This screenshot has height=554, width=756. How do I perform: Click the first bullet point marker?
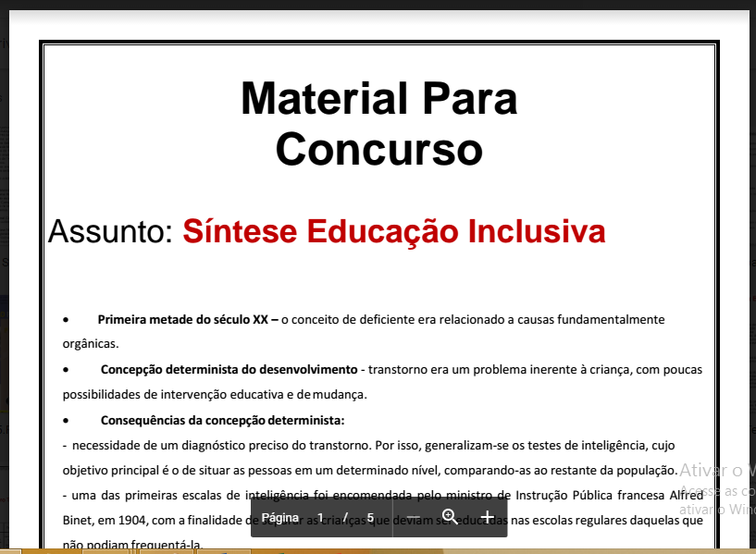(67, 320)
